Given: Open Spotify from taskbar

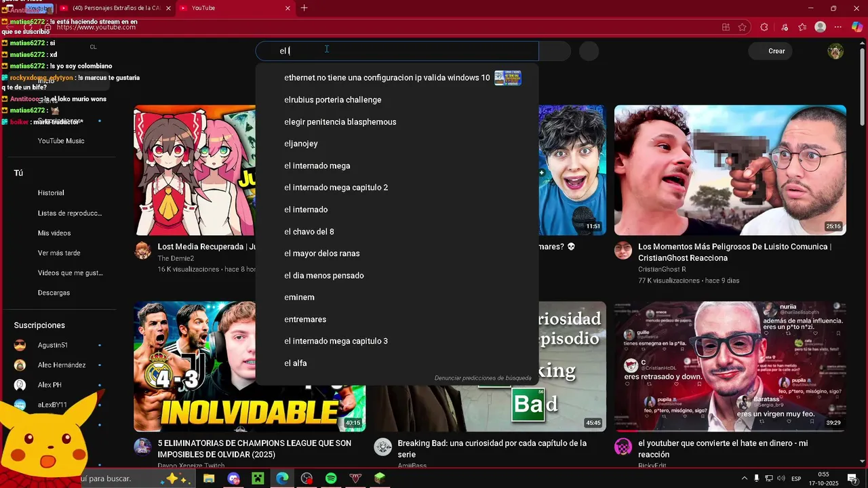Looking at the screenshot, I should tap(331, 479).
